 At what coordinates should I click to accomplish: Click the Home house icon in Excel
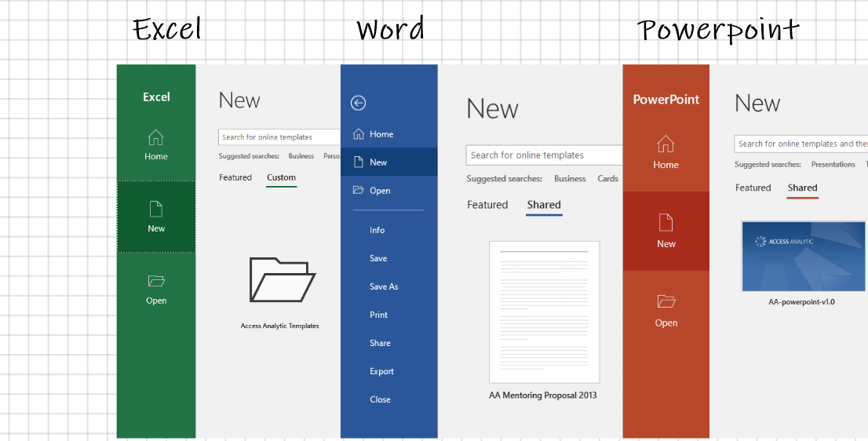click(x=156, y=137)
